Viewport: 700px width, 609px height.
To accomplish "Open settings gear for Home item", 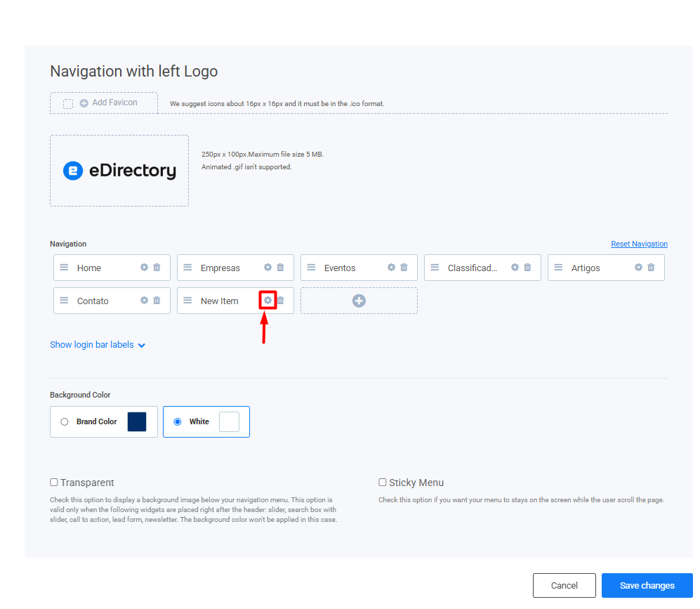I will [x=144, y=268].
